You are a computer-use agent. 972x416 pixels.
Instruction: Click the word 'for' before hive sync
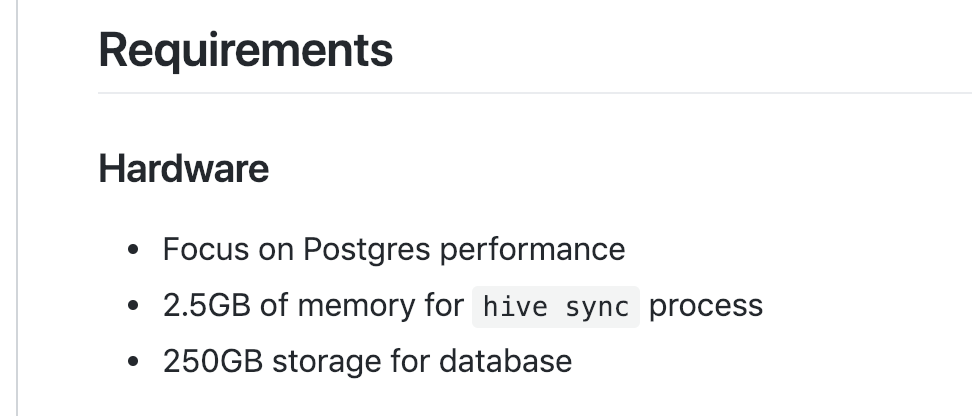(x=443, y=305)
